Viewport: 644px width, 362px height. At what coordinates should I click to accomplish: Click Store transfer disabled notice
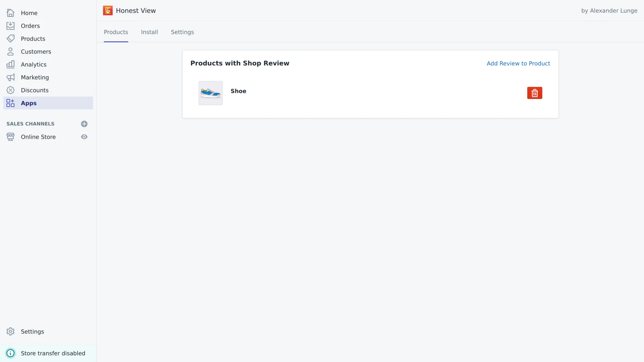point(53,353)
